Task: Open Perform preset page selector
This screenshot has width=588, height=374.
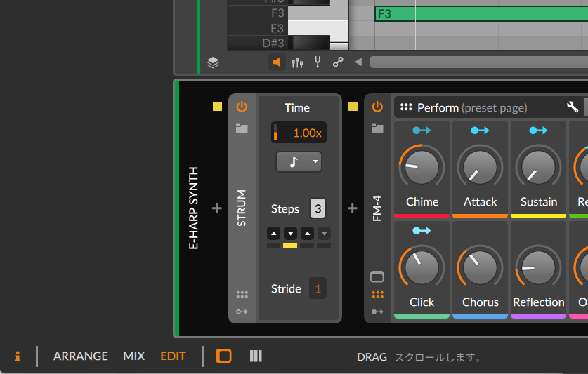Action: [472, 108]
